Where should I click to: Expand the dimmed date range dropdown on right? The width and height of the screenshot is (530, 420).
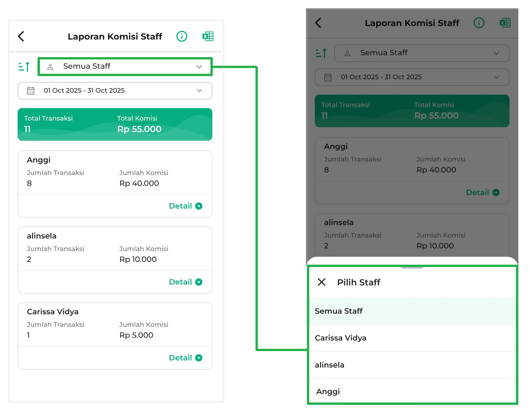tap(412, 77)
